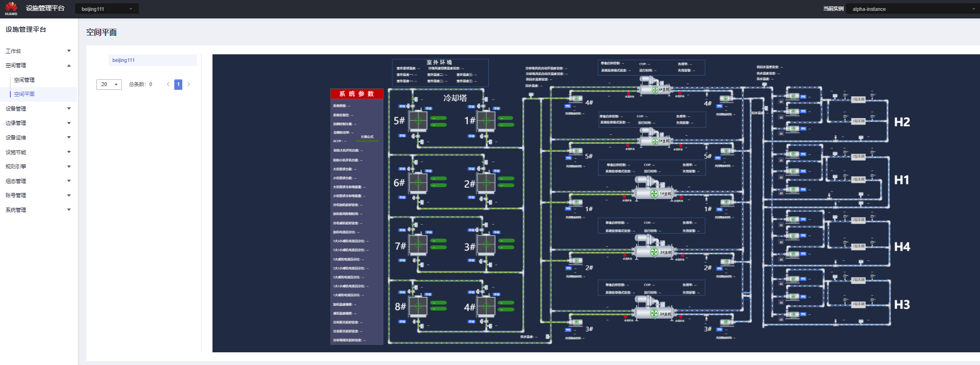This screenshot has width=980, height=365.
Task: Click the 系统参数 red header
Action: pos(357,94)
